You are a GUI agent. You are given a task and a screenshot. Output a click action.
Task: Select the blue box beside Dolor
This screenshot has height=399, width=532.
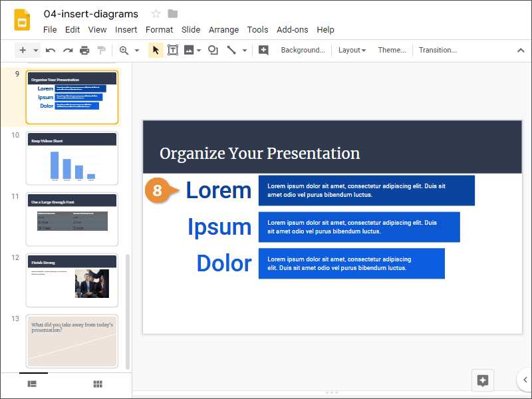pyautogui.click(x=352, y=263)
